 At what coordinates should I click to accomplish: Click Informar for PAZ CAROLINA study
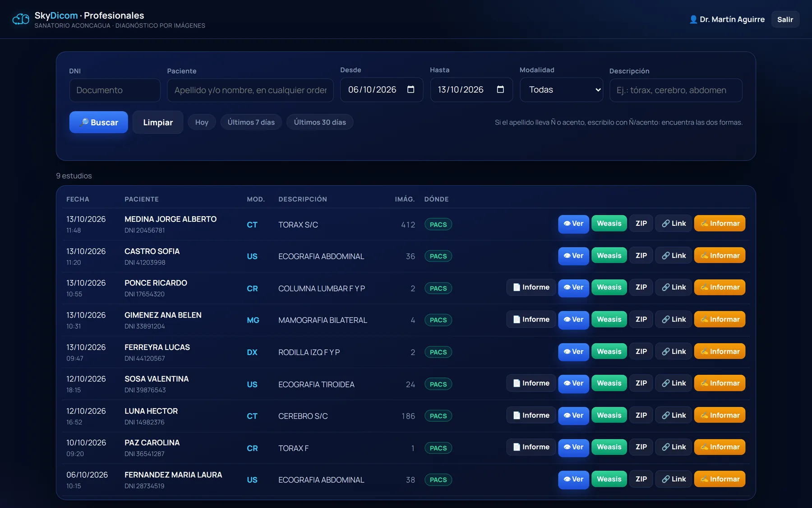coord(720,447)
